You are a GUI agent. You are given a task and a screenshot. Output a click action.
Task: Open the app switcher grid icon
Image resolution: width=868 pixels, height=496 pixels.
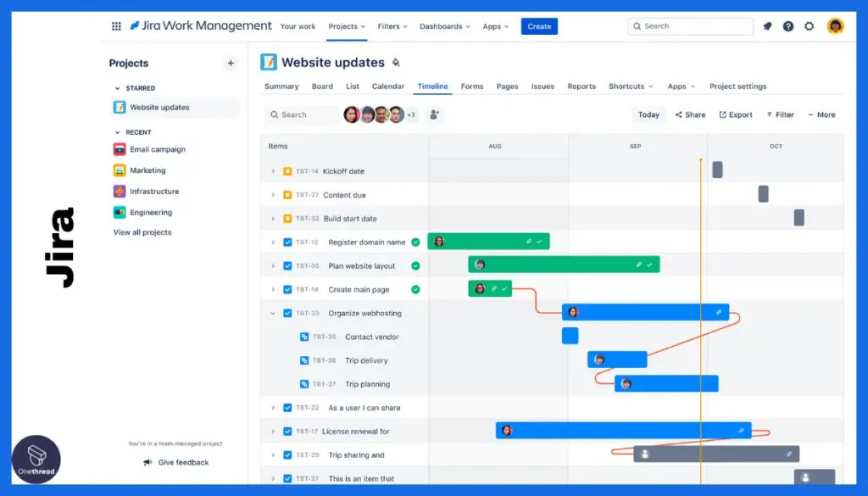click(116, 26)
